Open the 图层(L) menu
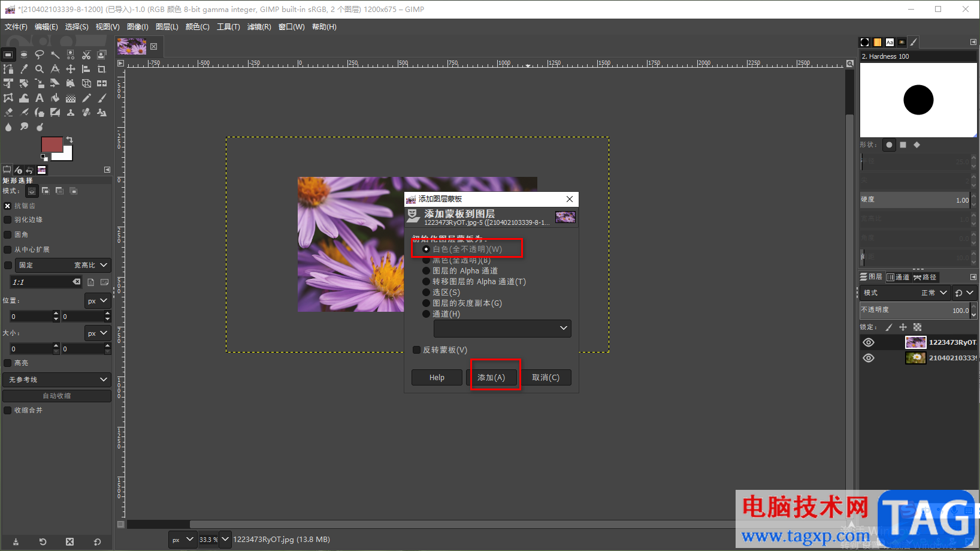The height and width of the screenshot is (551, 980). (x=167, y=27)
